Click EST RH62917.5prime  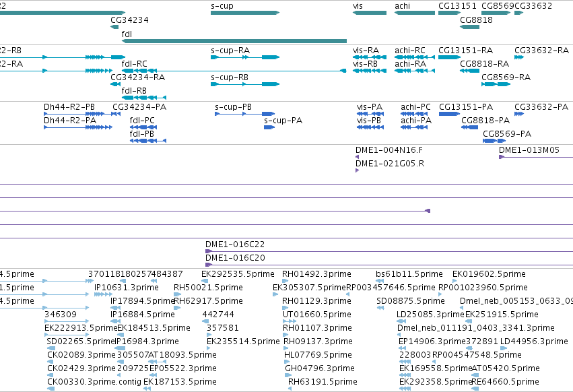coord(208,301)
